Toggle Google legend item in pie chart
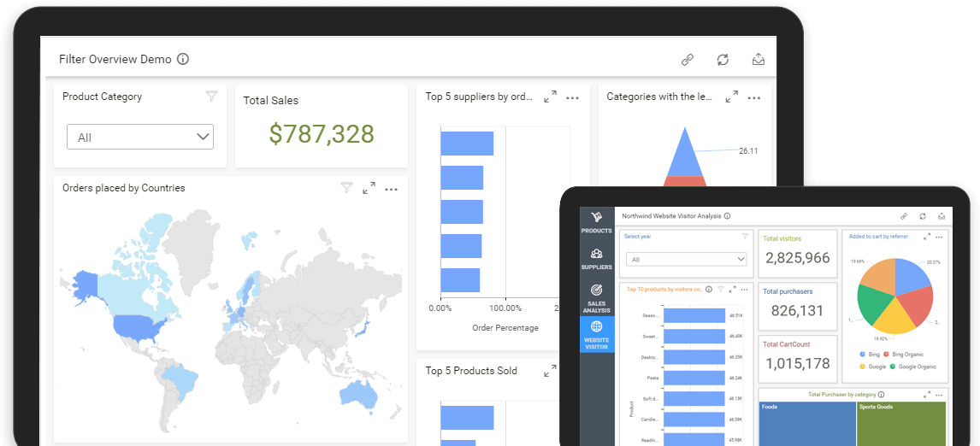Image resolution: width=980 pixels, height=446 pixels. tap(872, 367)
